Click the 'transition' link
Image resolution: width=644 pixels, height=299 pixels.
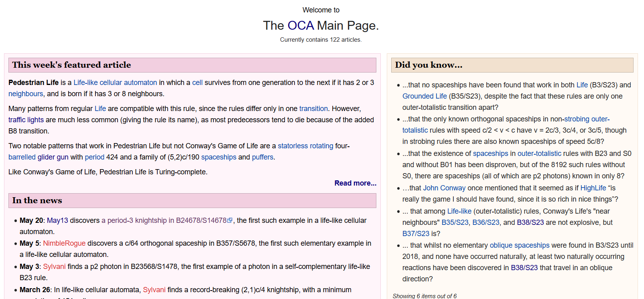tap(313, 109)
